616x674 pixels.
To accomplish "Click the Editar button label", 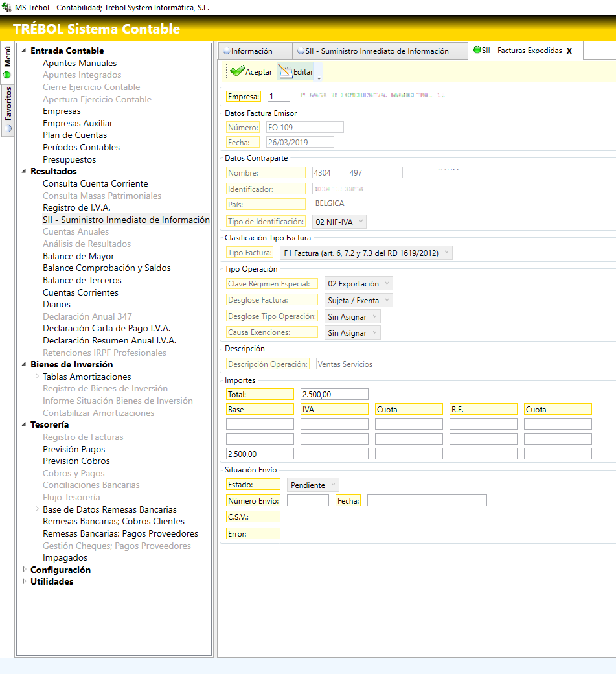I will click(x=303, y=72).
